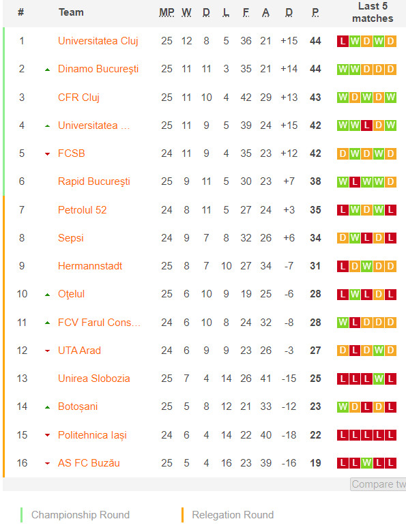Sort by wins W column header

pyautogui.click(x=186, y=12)
